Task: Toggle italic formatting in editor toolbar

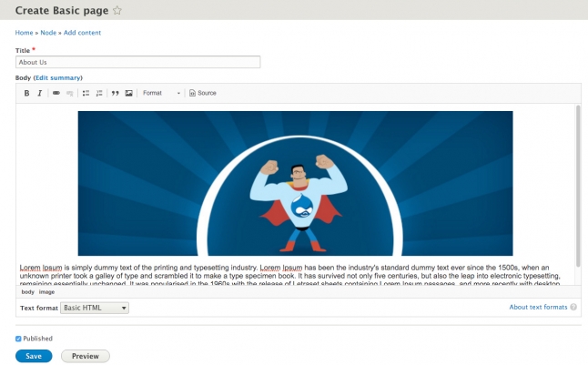Action: pyautogui.click(x=40, y=93)
